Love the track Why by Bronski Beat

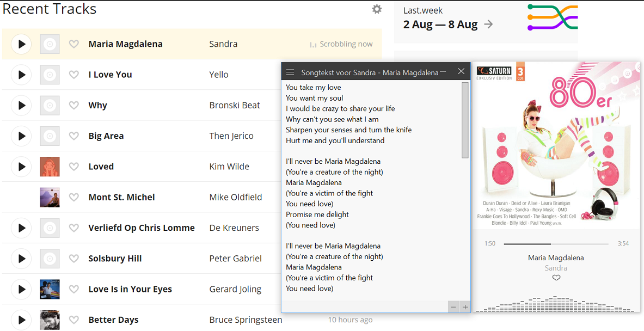pyautogui.click(x=74, y=105)
